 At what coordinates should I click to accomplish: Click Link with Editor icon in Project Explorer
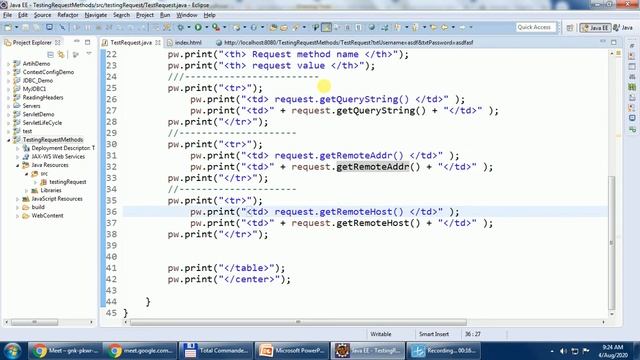point(62,54)
